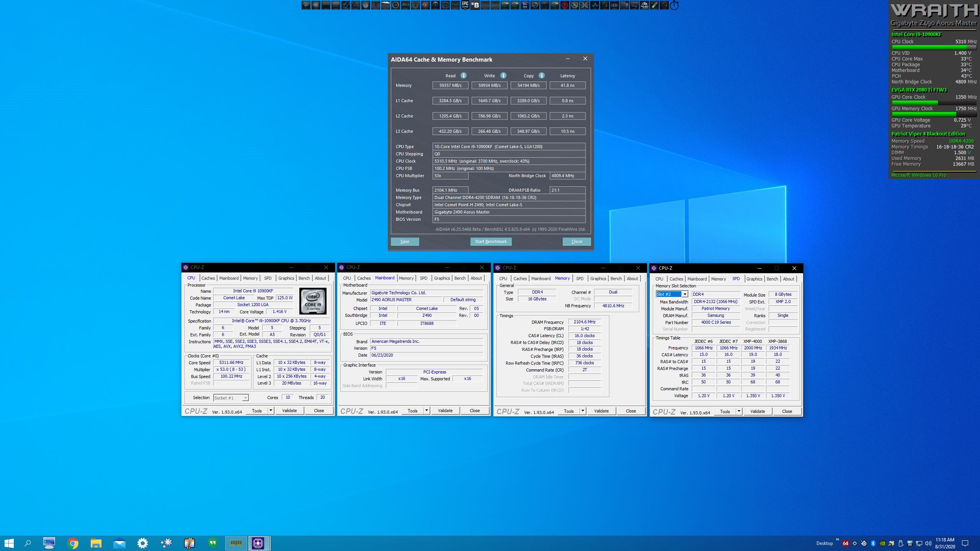Expand the Slot #2 memory slot dropdown
The width and height of the screenshot is (980, 551).
click(684, 294)
